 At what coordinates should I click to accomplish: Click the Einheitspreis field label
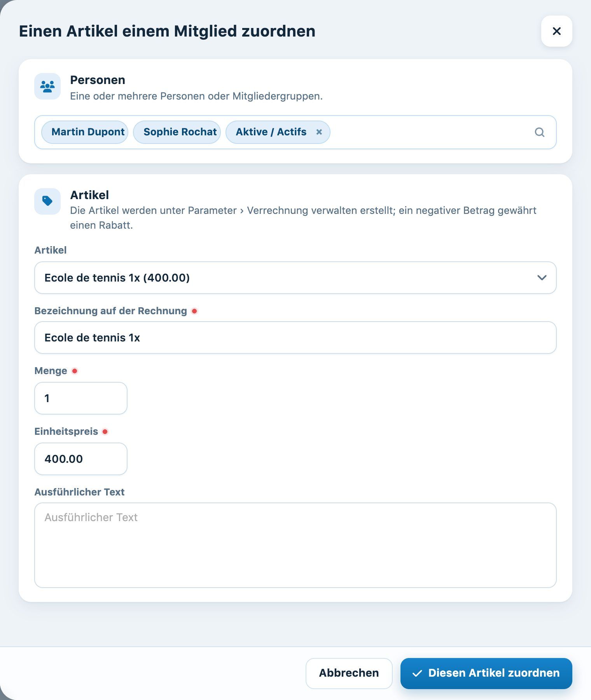click(x=66, y=431)
